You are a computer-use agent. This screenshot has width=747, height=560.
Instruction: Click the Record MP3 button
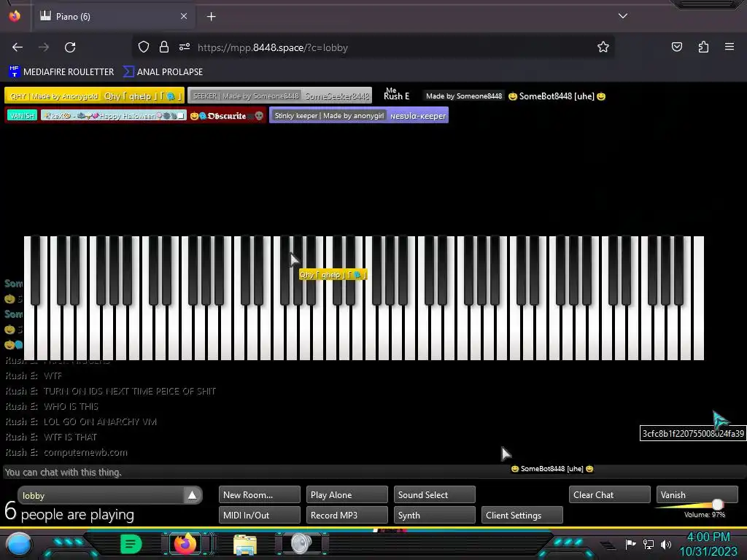pos(347,516)
